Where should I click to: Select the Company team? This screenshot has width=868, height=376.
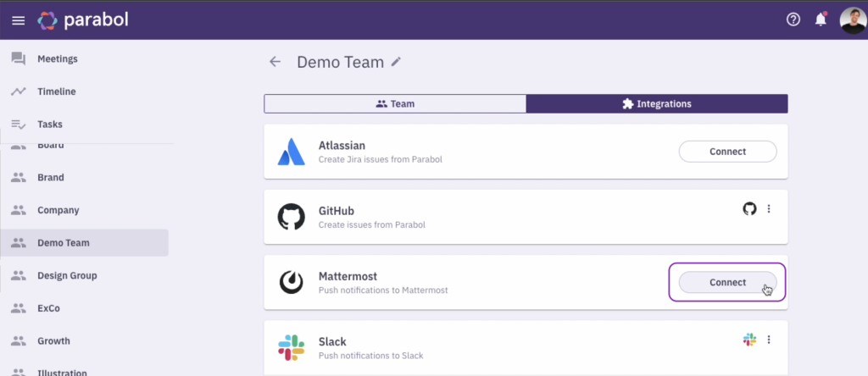(84, 210)
